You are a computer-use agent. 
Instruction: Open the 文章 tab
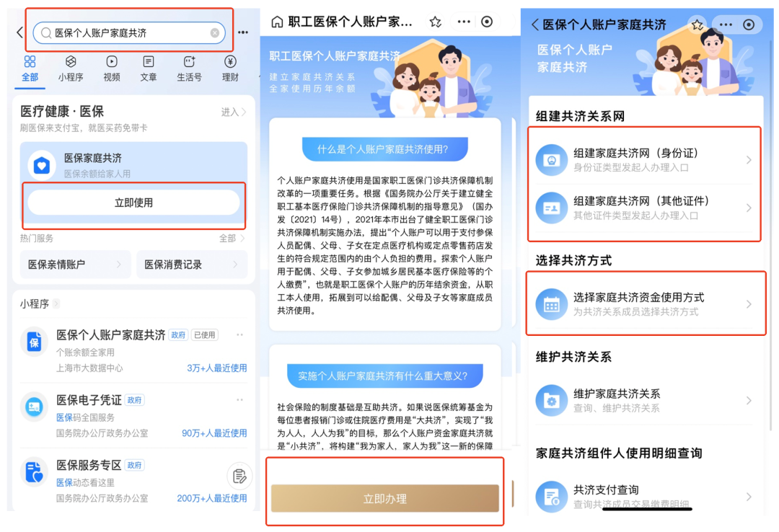[x=148, y=68]
